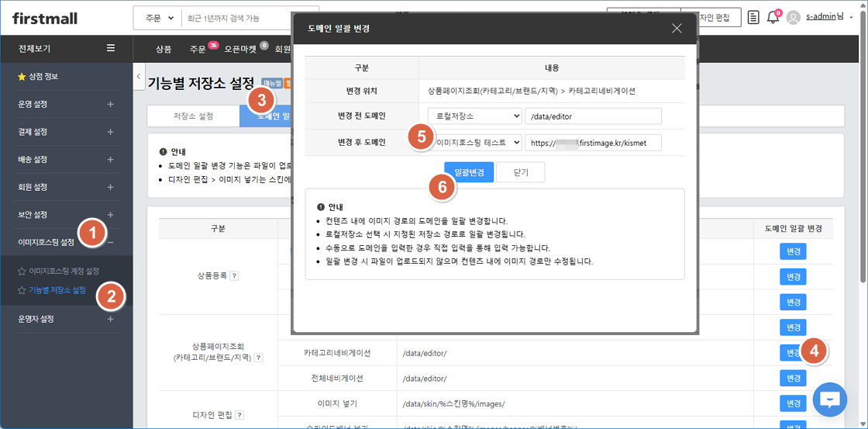Click the 변경 위치 breadcrumb text in dialog
Screen dimensions: 868x429
tap(531, 90)
